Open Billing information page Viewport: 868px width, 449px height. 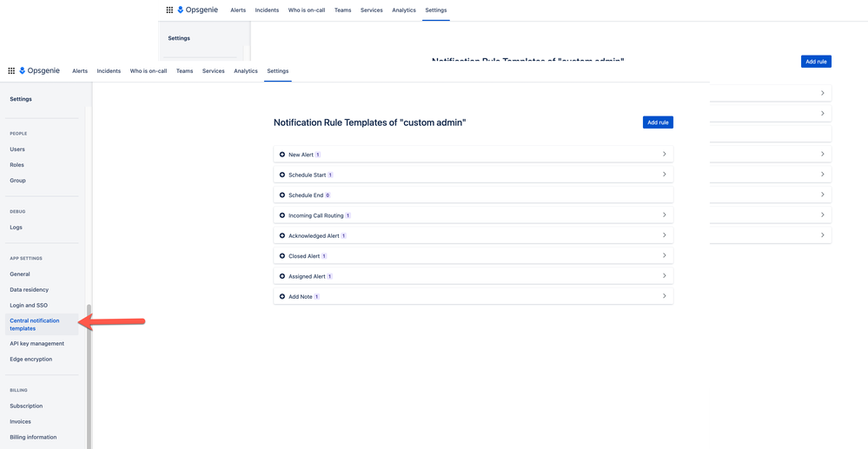(x=33, y=437)
